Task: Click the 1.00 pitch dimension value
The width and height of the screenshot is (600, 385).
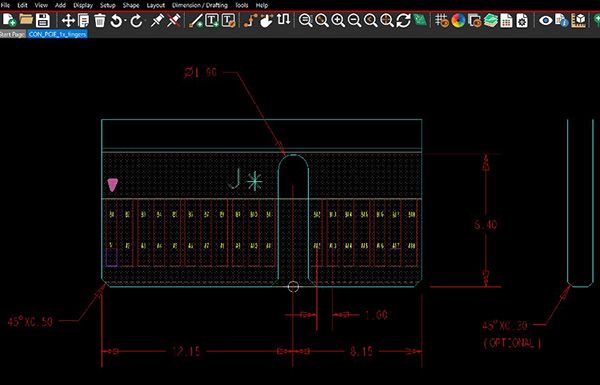Action: coord(377,315)
